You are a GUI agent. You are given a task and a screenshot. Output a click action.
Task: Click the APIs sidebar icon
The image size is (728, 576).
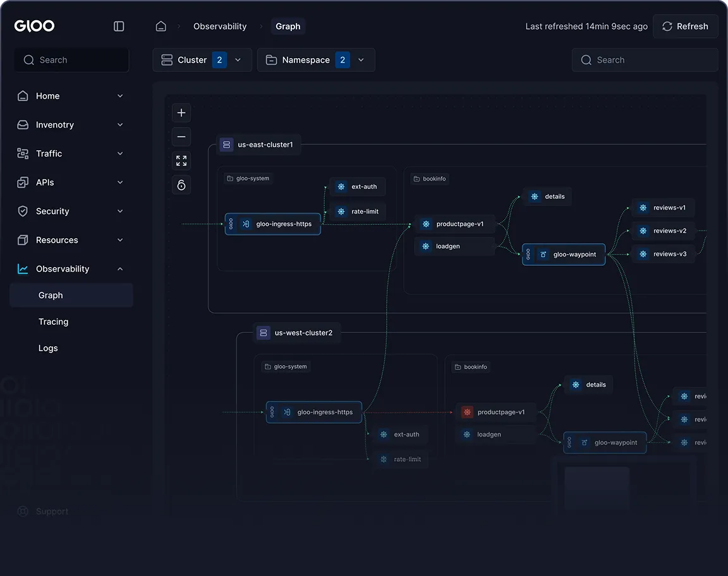23,183
